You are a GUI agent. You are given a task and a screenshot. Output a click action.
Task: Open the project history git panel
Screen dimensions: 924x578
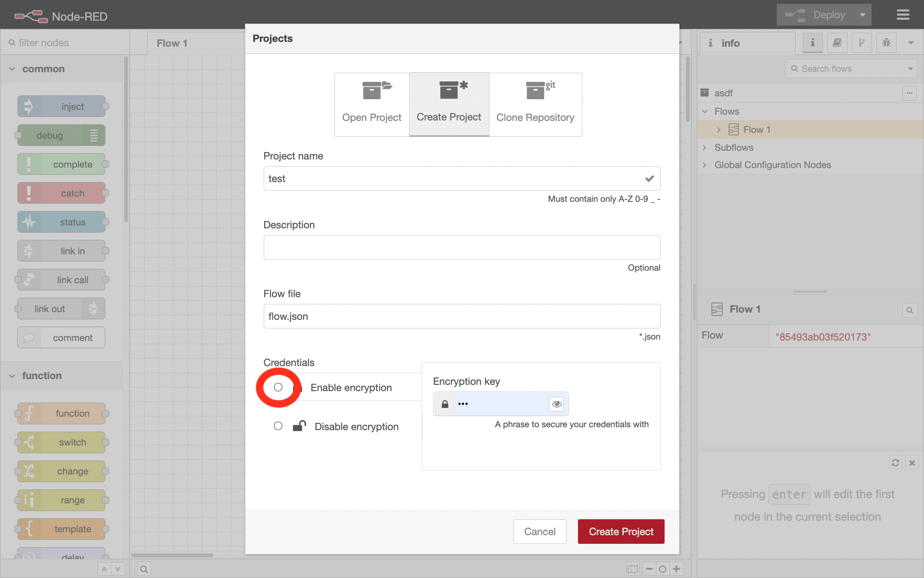(861, 43)
